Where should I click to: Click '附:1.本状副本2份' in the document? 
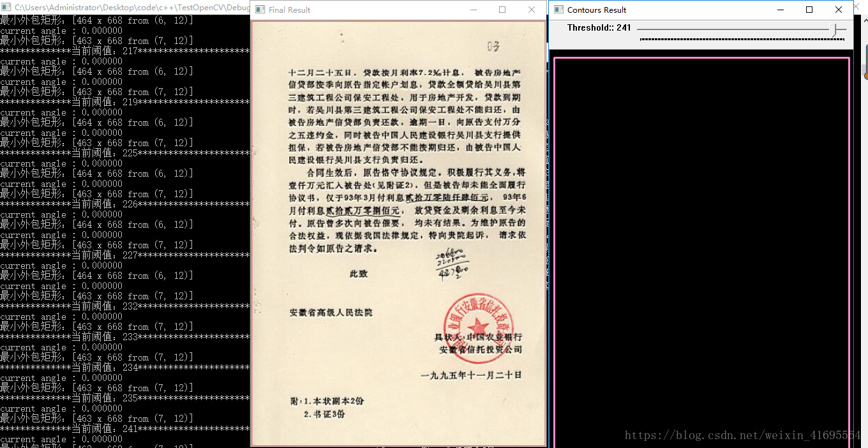pos(327,401)
